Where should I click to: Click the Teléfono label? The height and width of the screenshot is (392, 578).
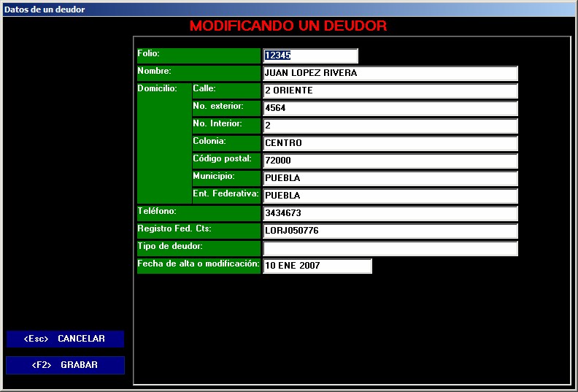199,213
